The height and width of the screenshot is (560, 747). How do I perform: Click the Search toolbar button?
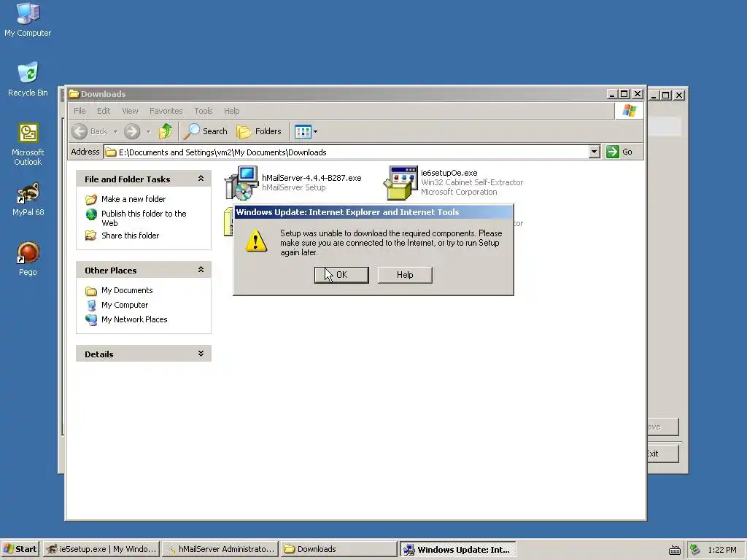[x=206, y=131]
